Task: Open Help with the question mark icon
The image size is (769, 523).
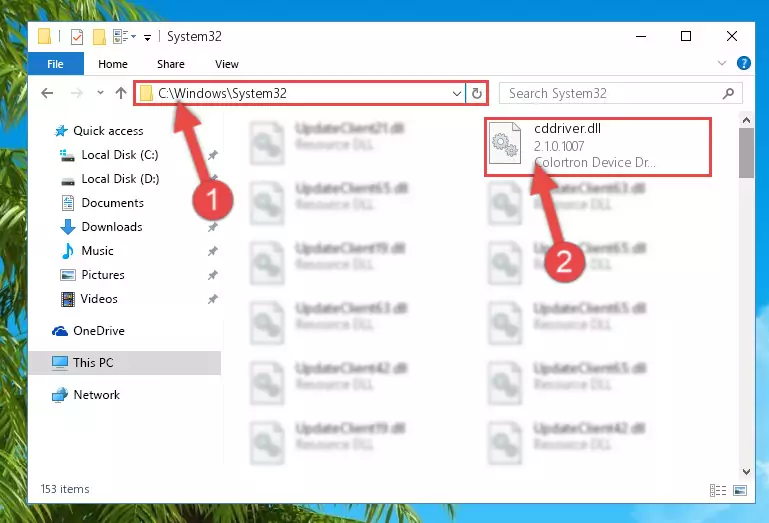Action: click(x=743, y=63)
